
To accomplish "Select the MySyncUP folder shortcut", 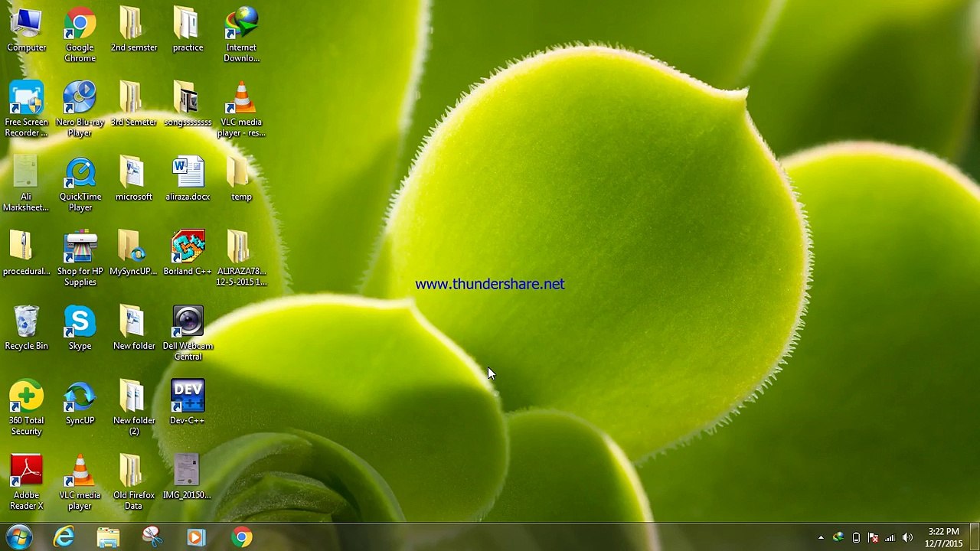I will click(x=134, y=254).
